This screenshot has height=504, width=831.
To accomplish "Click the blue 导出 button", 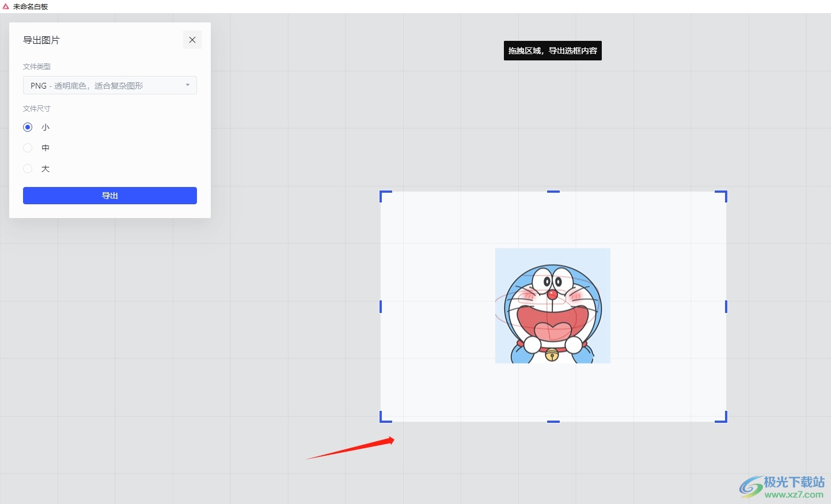I will 110,196.
